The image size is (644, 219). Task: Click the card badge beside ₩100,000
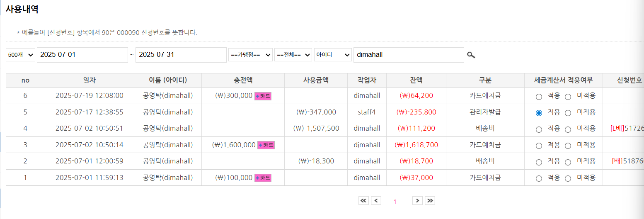[x=263, y=178]
